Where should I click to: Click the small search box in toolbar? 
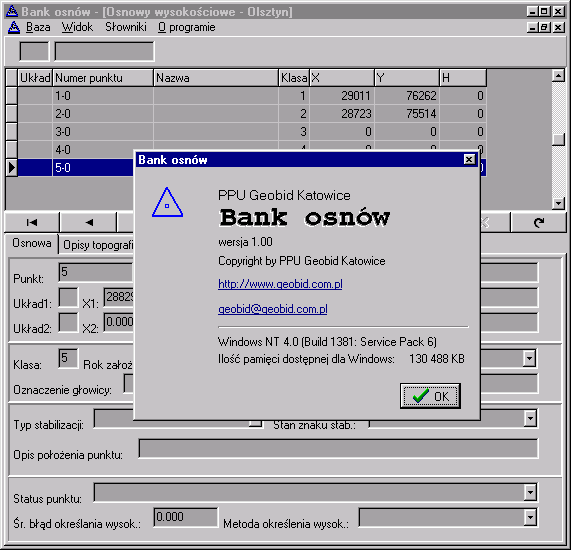(34, 51)
